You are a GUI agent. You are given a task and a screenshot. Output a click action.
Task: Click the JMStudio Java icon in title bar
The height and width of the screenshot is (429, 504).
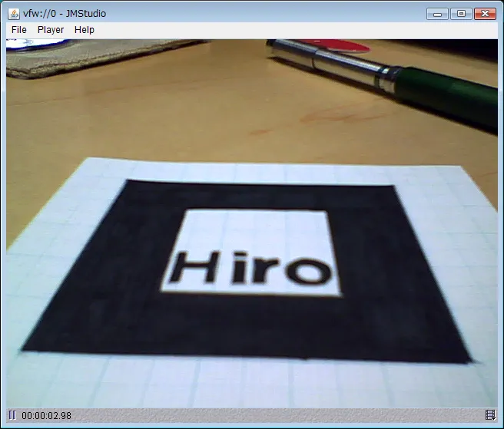tap(14, 14)
